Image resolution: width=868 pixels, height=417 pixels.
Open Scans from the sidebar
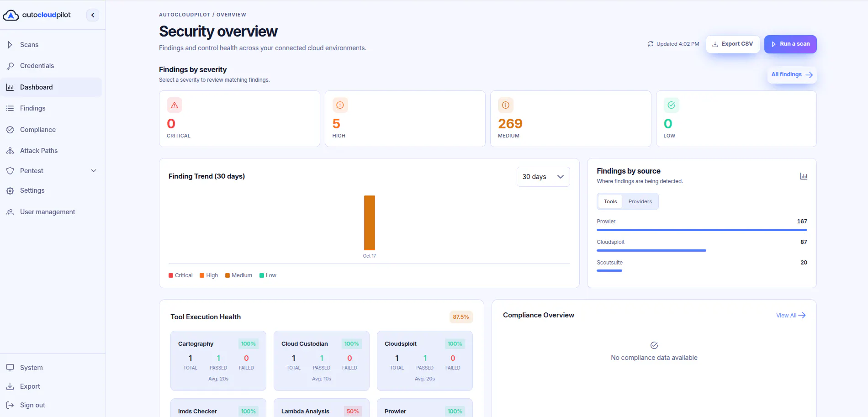point(51,45)
